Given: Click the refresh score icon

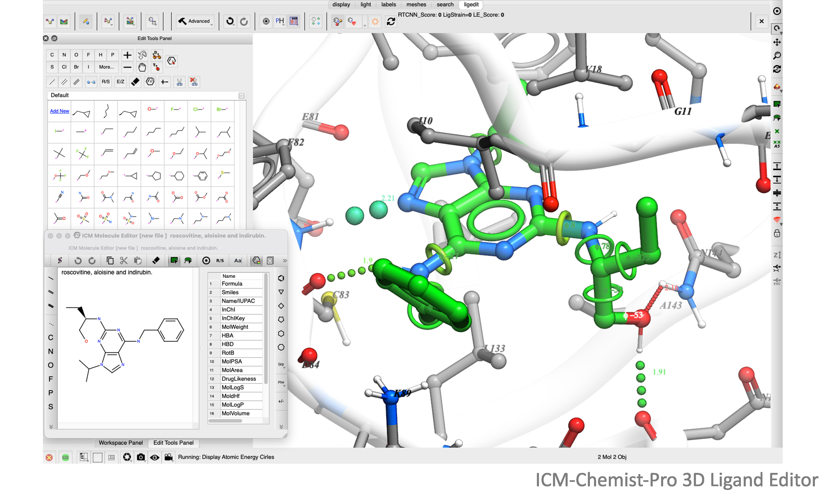Looking at the screenshot, I should (x=391, y=22).
